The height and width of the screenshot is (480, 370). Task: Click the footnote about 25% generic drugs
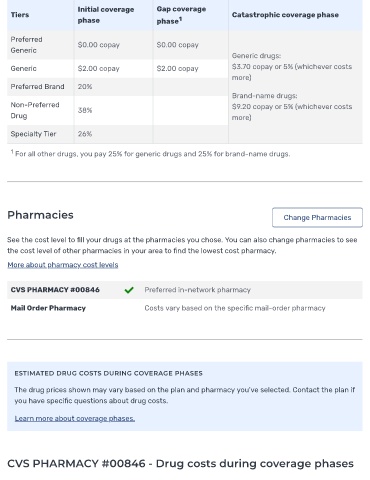(x=150, y=154)
